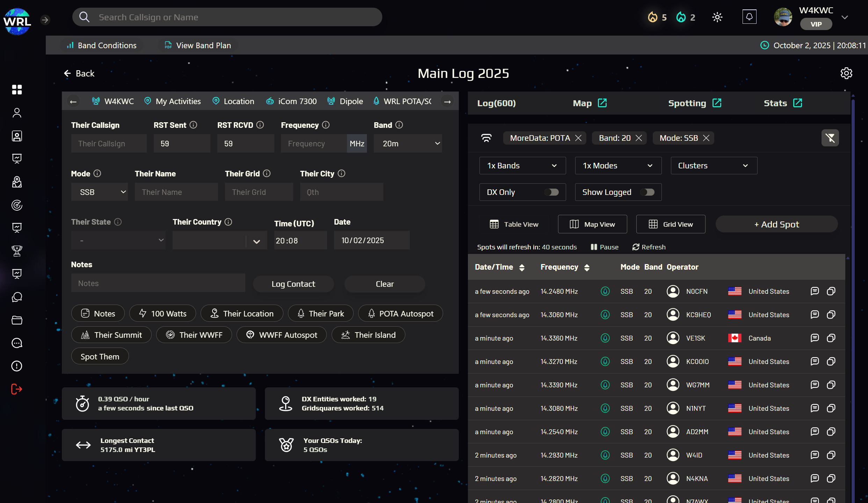868x503 pixels.
Task: Click the notification bell icon
Action: (749, 17)
